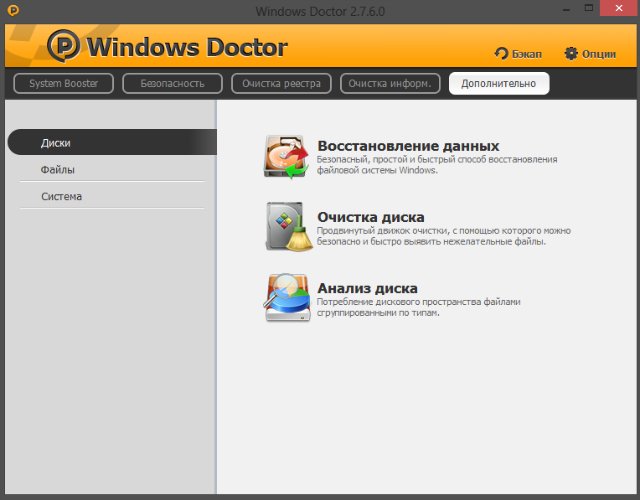The height and width of the screenshot is (500, 640).
Task: Click the Опции gear icon
Action: pyautogui.click(x=571, y=53)
